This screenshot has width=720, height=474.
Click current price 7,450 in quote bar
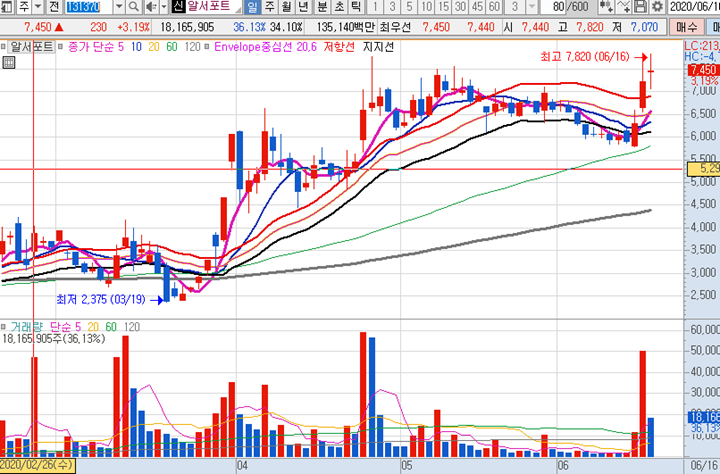[x=38, y=27]
